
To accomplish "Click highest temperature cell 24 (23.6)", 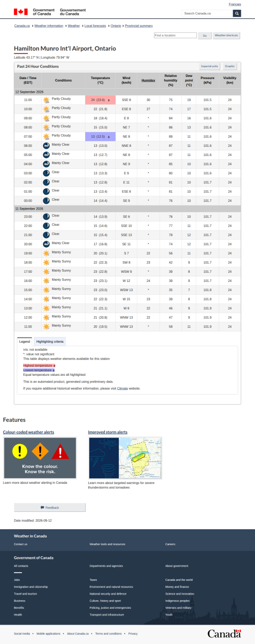I will 100,100.
